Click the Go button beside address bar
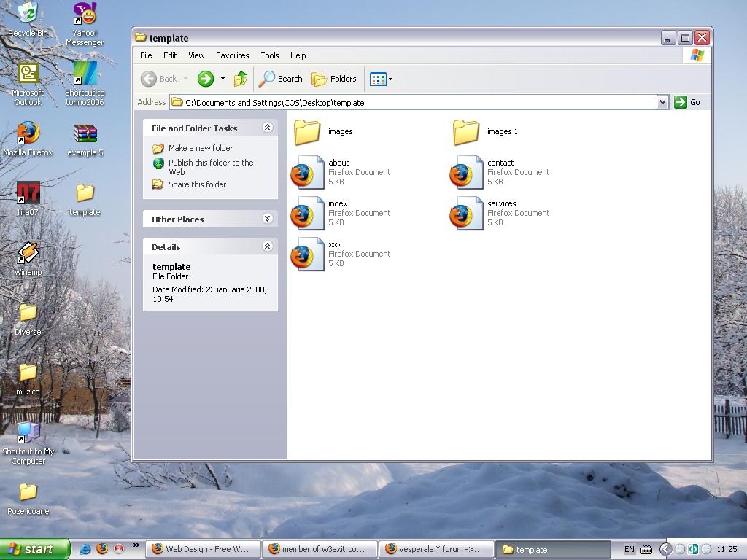Screen dimensions: 747x560 (x=687, y=102)
